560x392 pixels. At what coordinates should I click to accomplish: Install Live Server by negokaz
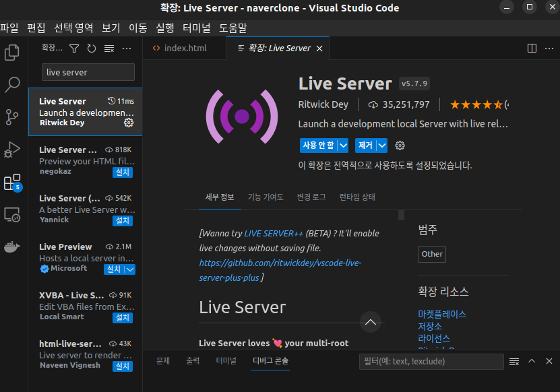123,172
